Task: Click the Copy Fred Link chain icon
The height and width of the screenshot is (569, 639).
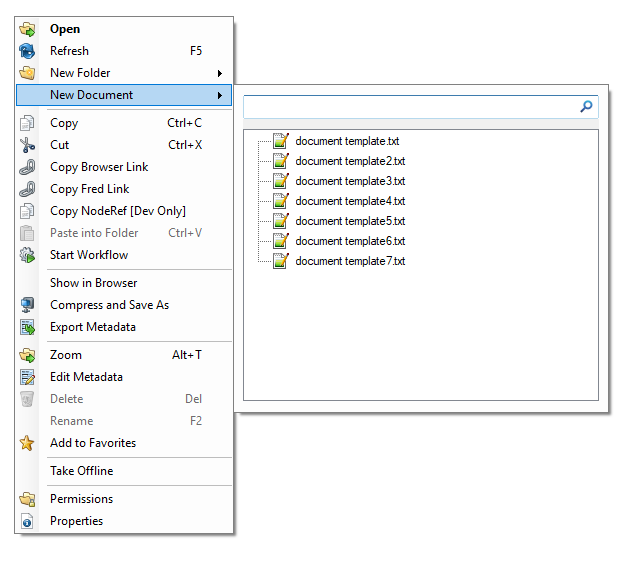Action: 27,189
